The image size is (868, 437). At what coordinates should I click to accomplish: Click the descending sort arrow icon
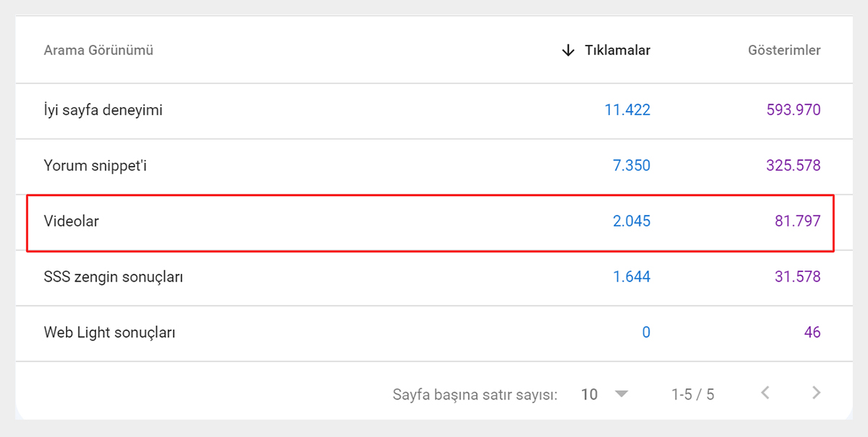(566, 50)
